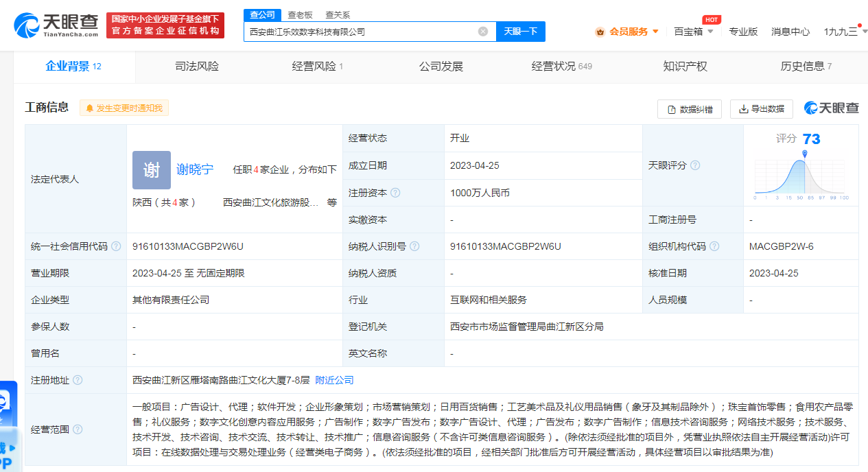Viewport: 868px width, 472px height.
Task: Click the help icon beside 统一社会信用代码
Action: 116,246
